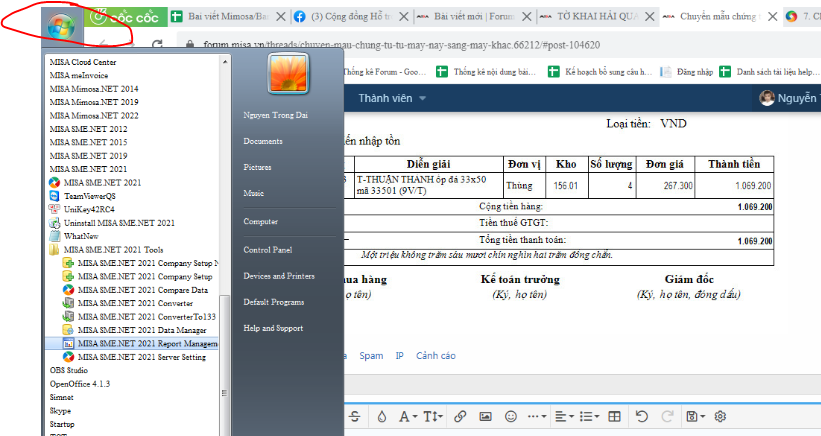
Task: Open Devices and Printers
Action: 279,276
